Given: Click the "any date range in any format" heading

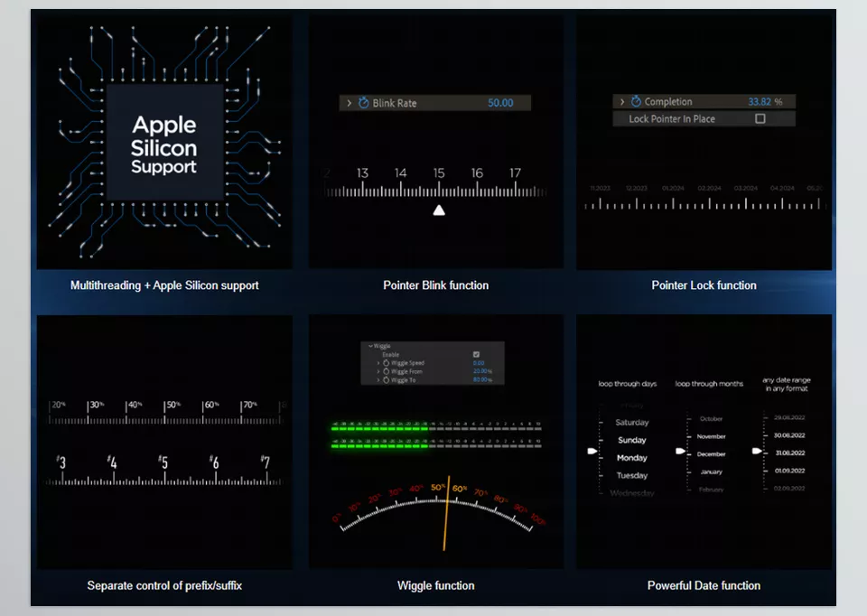Looking at the screenshot, I should 787,384.
